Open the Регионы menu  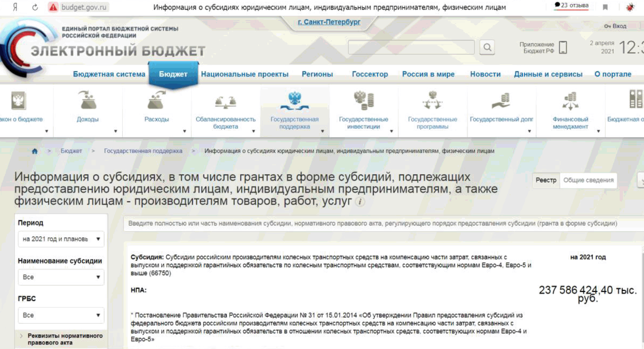(x=317, y=74)
